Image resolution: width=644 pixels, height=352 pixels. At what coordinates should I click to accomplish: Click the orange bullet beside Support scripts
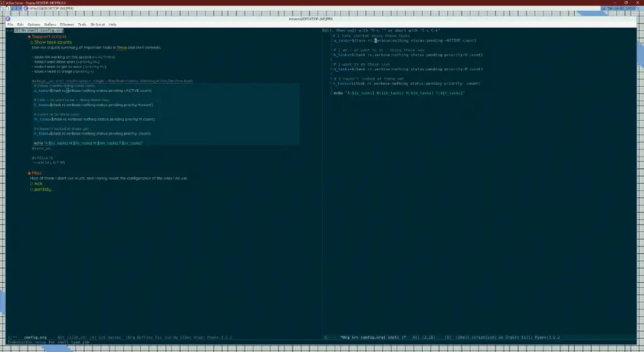pos(29,36)
